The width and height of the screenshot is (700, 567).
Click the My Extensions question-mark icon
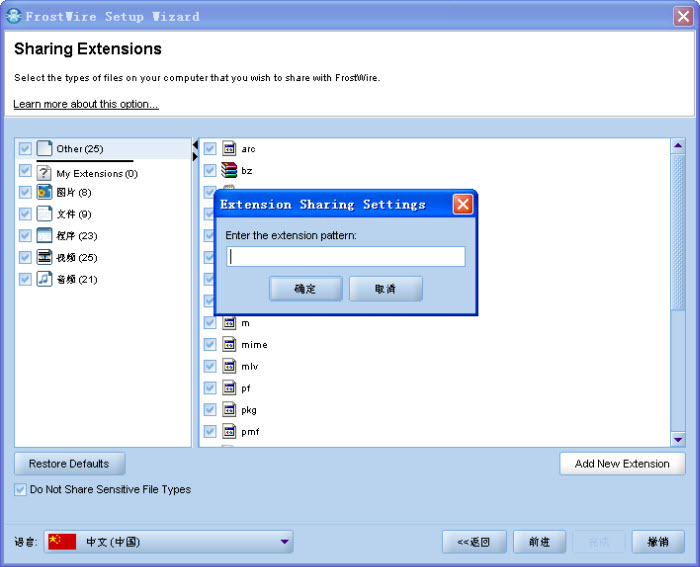[x=44, y=173]
